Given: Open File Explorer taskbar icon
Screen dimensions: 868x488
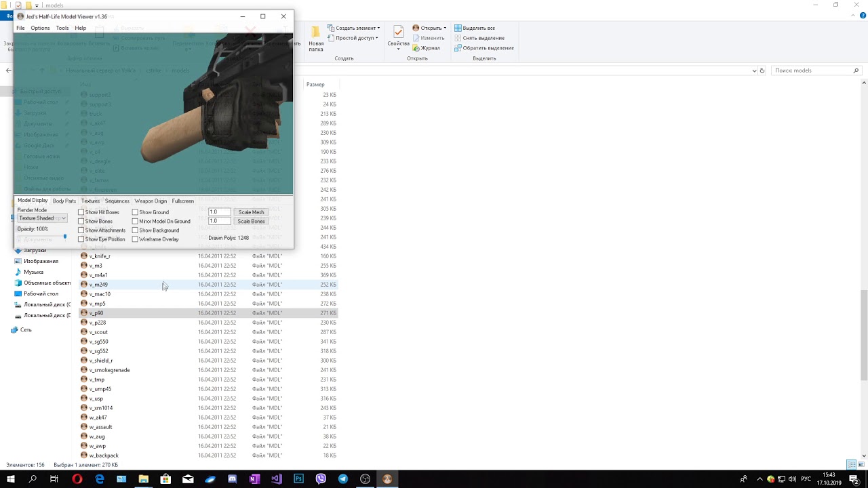Looking at the screenshot, I should pyautogui.click(x=144, y=479).
